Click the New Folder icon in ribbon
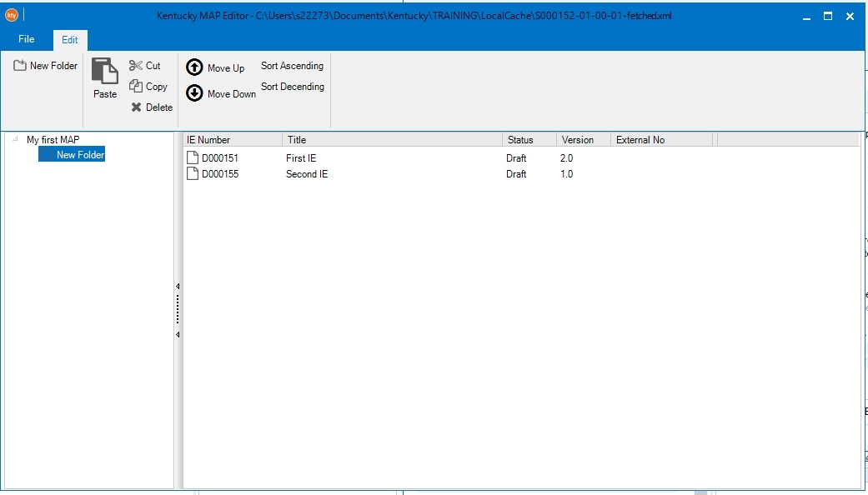The height and width of the screenshot is (495, 868). (20, 66)
